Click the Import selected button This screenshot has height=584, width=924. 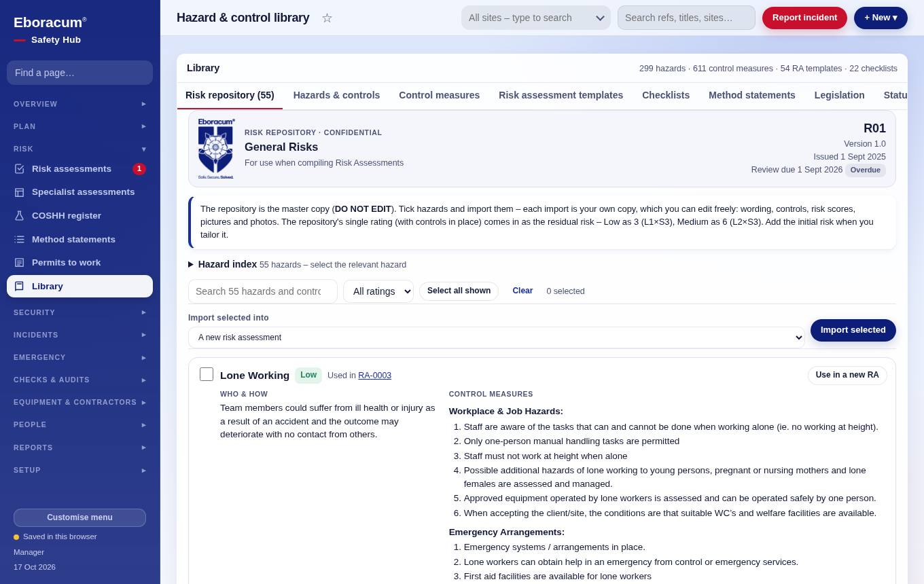point(853,330)
